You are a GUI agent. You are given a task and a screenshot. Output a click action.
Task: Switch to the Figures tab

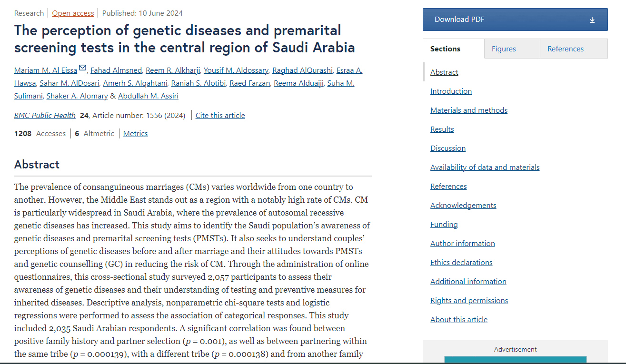tap(504, 49)
